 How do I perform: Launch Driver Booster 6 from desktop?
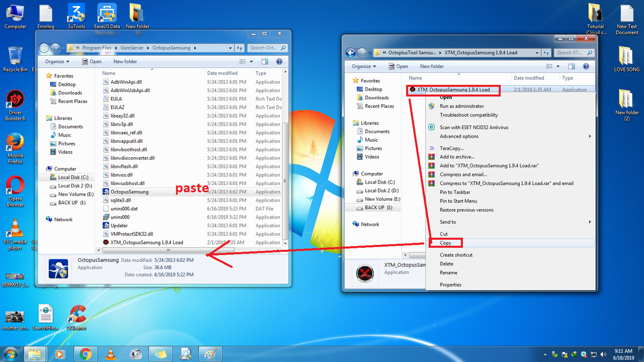click(x=15, y=106)
